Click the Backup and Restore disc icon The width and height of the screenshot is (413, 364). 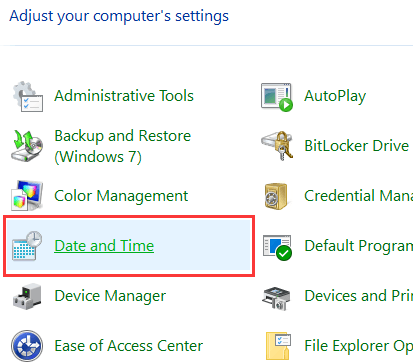click(27, 146)
